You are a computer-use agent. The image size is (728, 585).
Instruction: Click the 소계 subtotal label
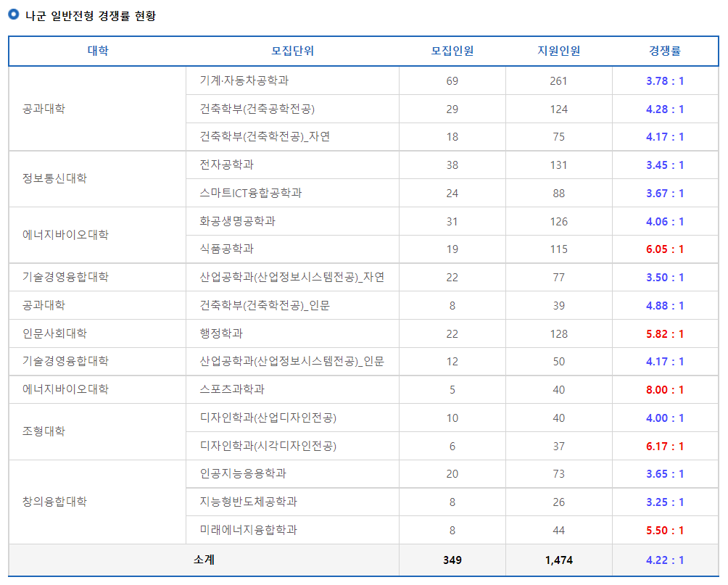204,560
